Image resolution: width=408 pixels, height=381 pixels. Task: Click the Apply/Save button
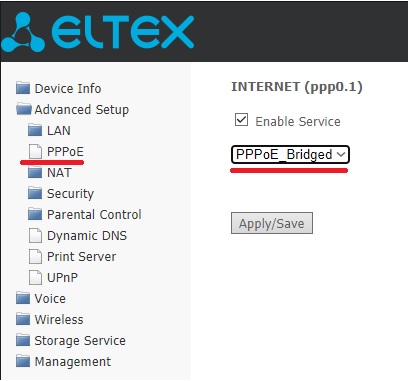tap(272, 223)
